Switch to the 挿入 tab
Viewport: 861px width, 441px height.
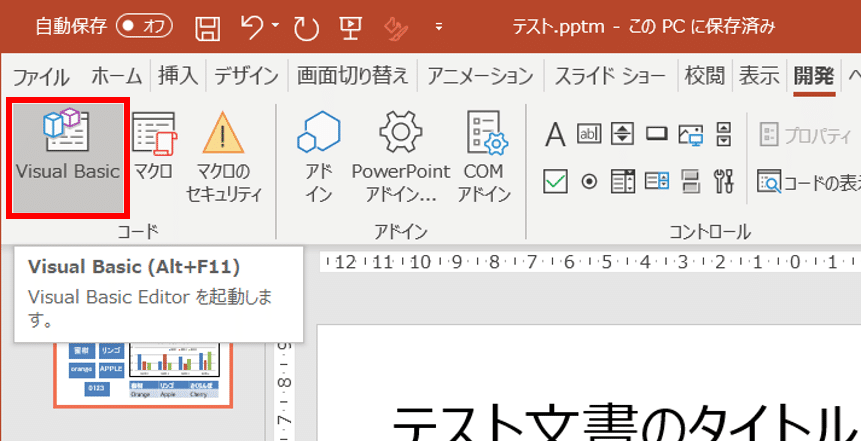[x=178, y=76]
